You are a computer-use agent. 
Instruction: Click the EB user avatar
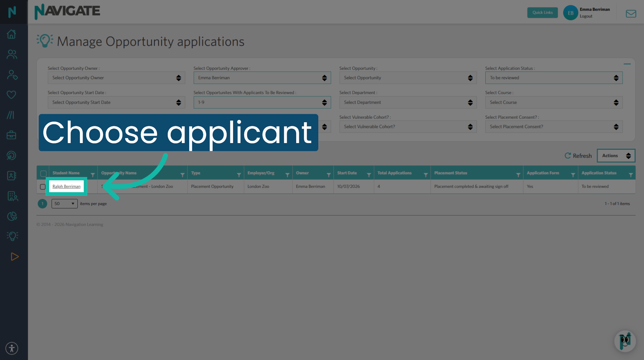pyautogui.click(x=571, y=13)
